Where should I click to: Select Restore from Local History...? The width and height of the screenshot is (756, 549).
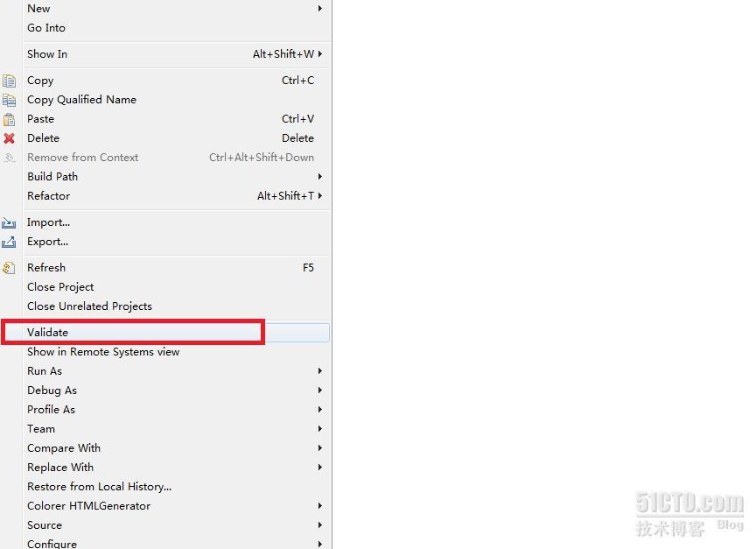(165, 487)
